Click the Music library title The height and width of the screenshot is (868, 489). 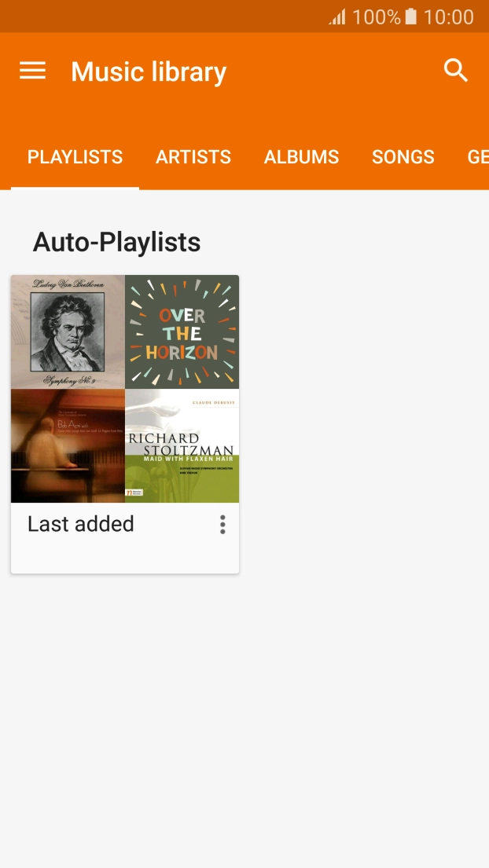pos(148,71)
